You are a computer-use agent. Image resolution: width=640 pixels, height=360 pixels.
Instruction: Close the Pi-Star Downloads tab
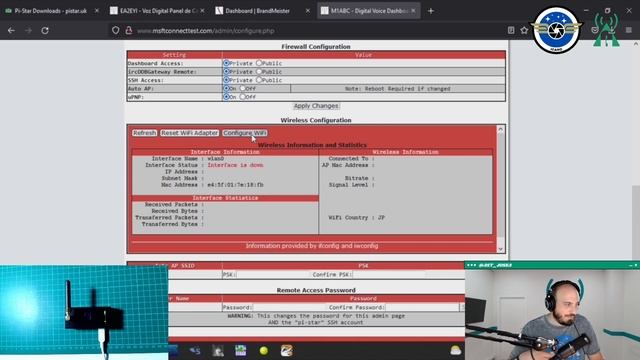click(x=97, y=11)
